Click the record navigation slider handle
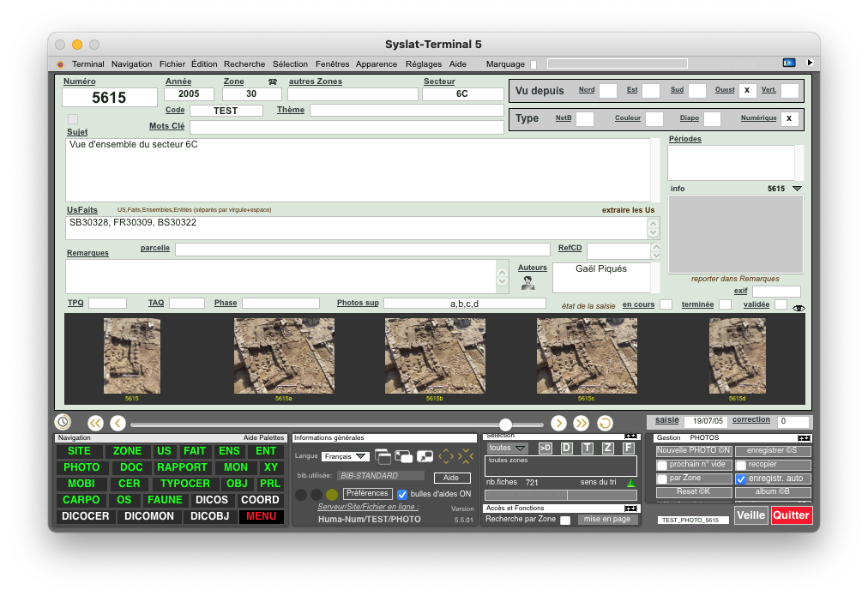 pyautogui.click(x=505, y=424)
